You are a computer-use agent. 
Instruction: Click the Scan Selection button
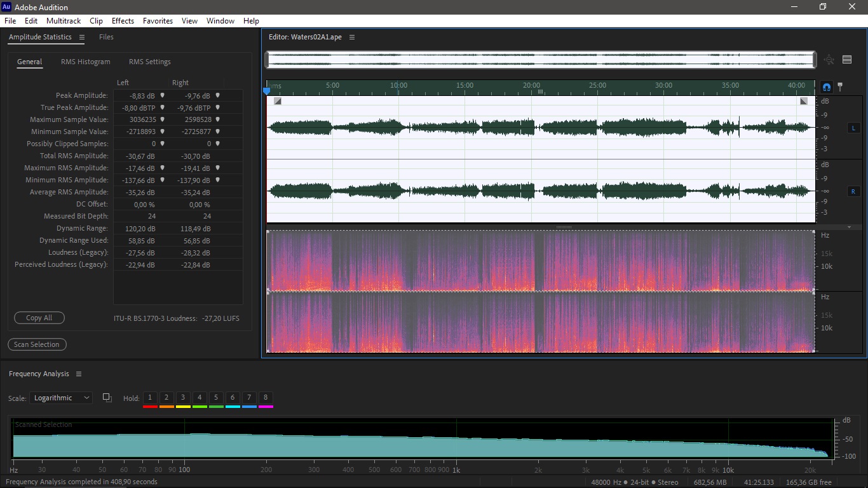pos(37,344)
